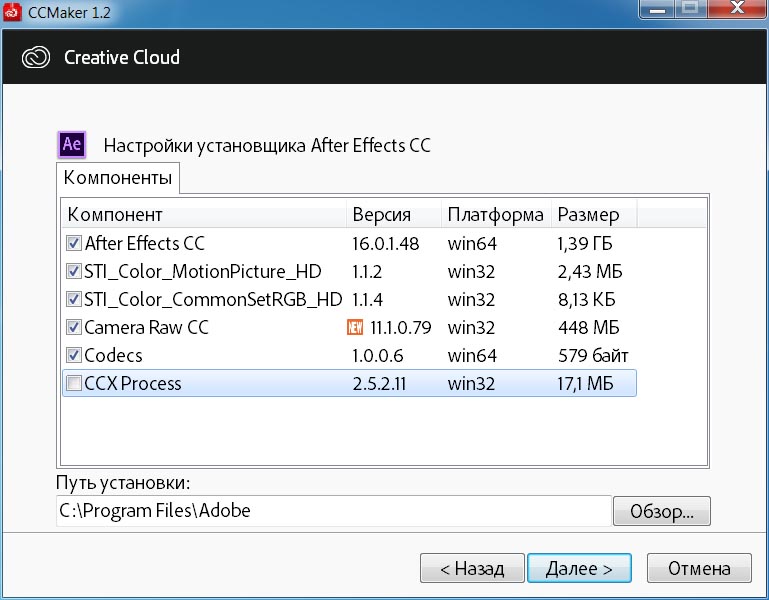Sort by the Версия column header
769x600 pixels.
coord(394,214)
